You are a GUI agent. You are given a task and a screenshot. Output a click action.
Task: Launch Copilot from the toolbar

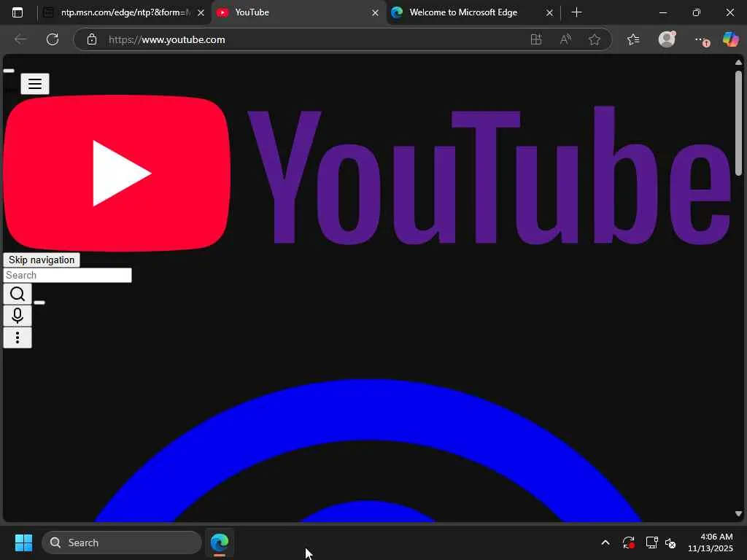(x=730, y=39)
